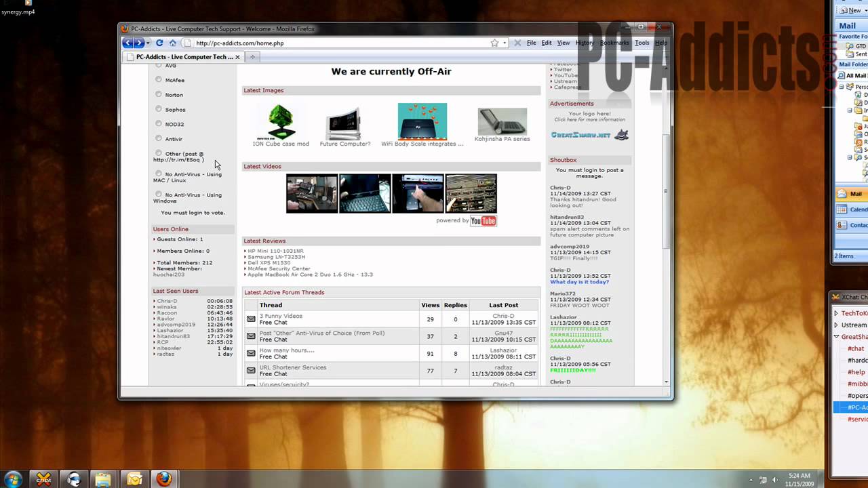Open the Tools menu in Firefox

642,43
